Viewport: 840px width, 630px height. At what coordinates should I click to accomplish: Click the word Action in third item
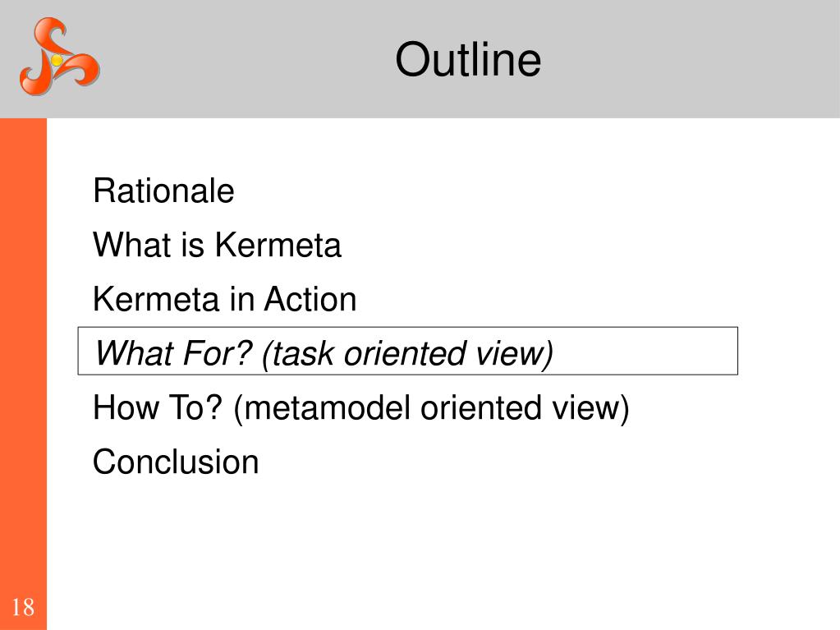(310, 299)
